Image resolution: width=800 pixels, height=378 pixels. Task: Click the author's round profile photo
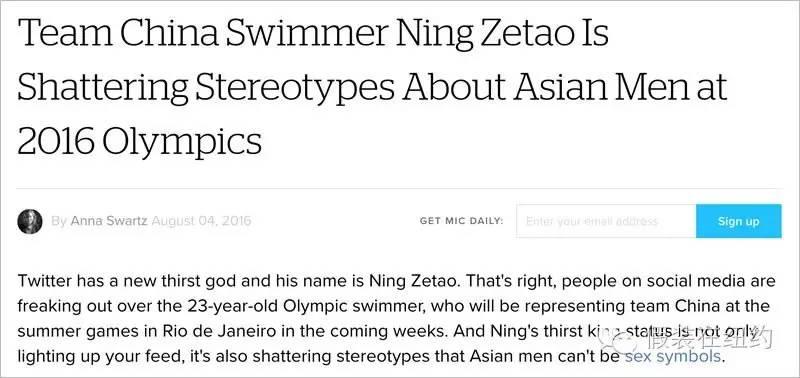30,221
